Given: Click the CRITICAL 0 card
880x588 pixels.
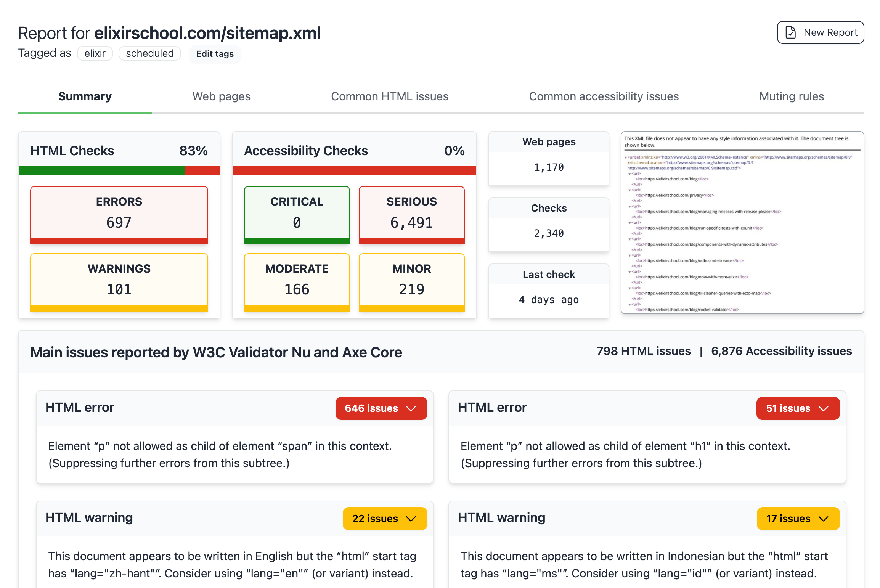Looking at the screenshot, I should (x=297, y=215).
